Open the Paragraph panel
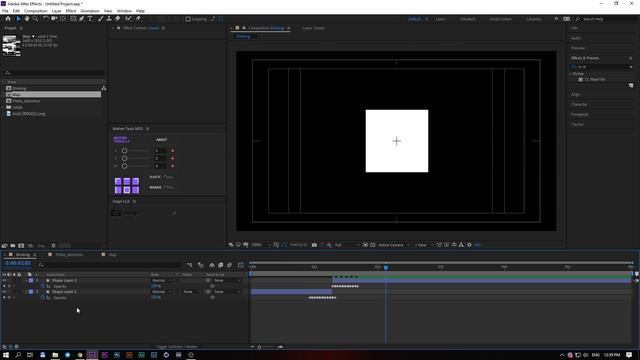The image size is (640, 360). coord(580,114)
